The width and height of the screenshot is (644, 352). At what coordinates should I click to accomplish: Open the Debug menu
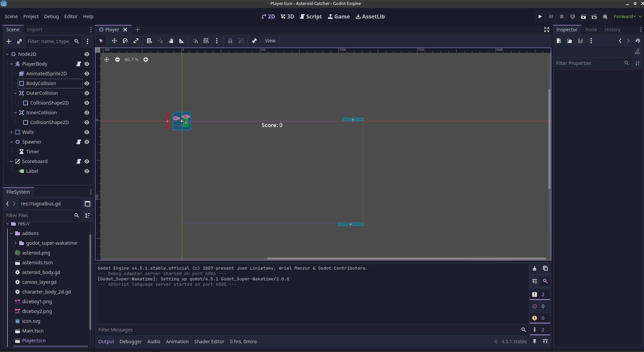click(x=51, y=16)
